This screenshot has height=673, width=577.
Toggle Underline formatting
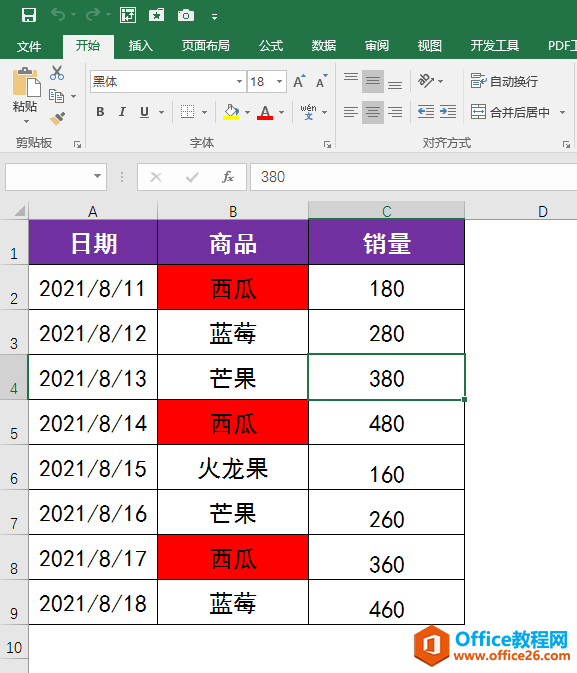click(144, 112)
